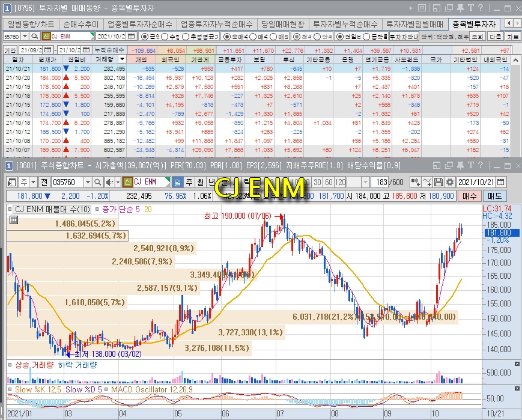Click the blue 매도 sell button
Viewport: 522px width, 420px height.
[494, 196]
